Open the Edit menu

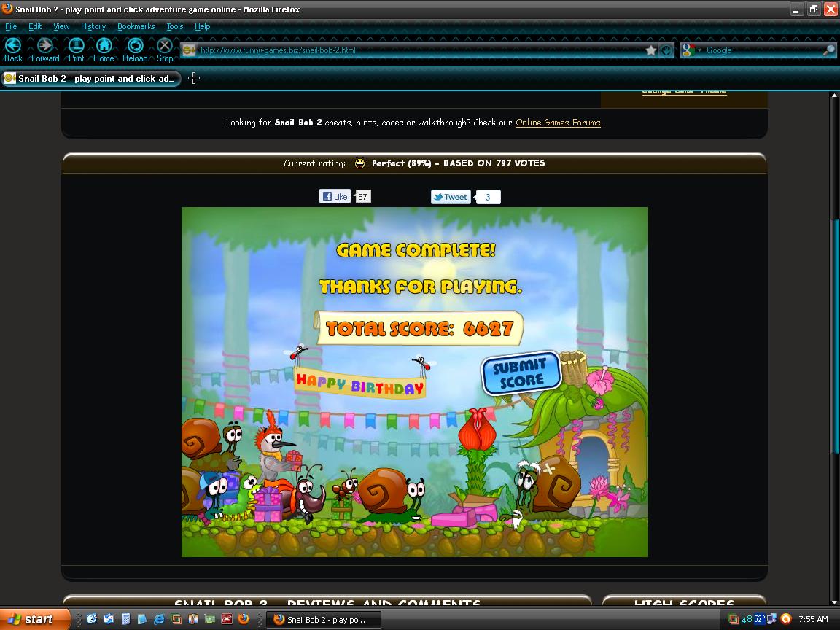(35, 26)
